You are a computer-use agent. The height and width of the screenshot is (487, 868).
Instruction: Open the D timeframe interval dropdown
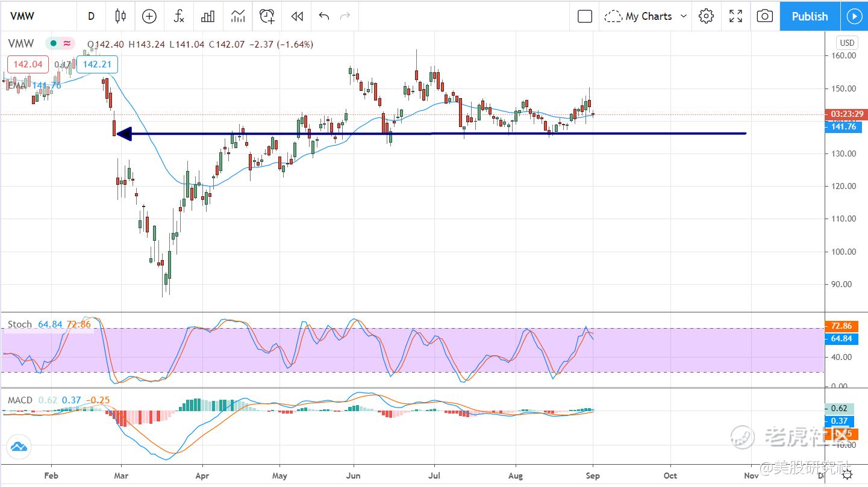coord(91,16)
